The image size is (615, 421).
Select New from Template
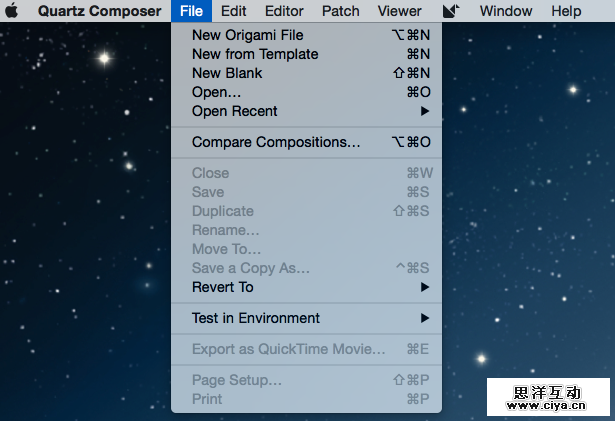[255, 54]
